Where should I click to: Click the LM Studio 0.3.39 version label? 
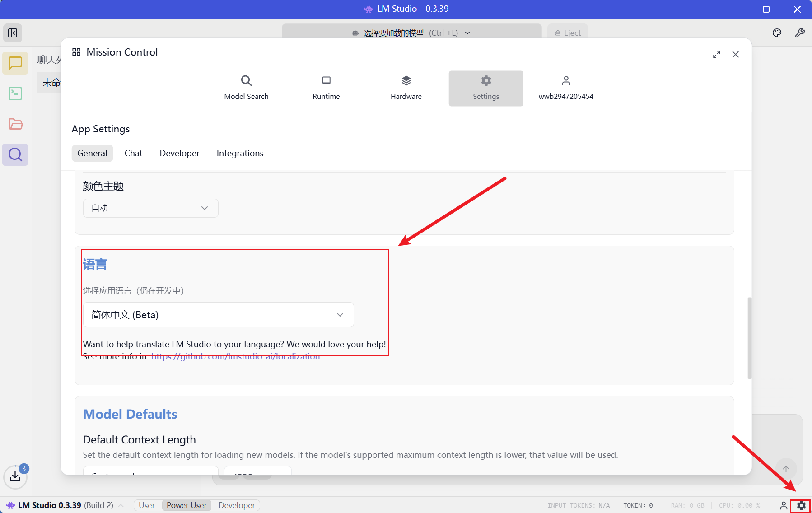[x=50, y=505]
